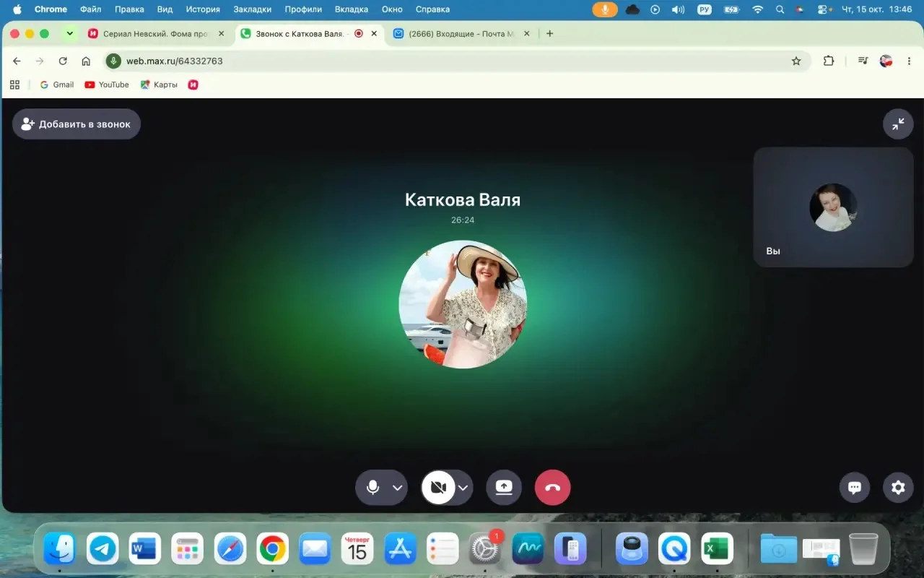Open Microsoft Word from the Dock
924x578 pixels.
pyautogui.click(x=145, y=550)
